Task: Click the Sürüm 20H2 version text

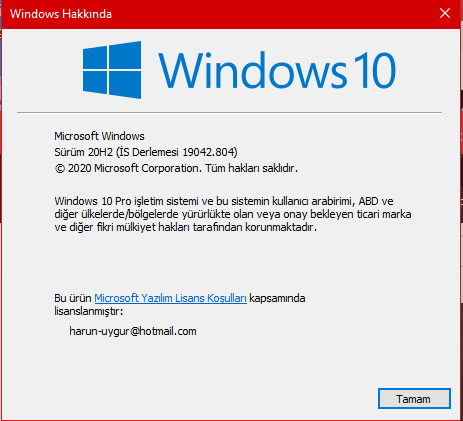Action: [84, 152]
